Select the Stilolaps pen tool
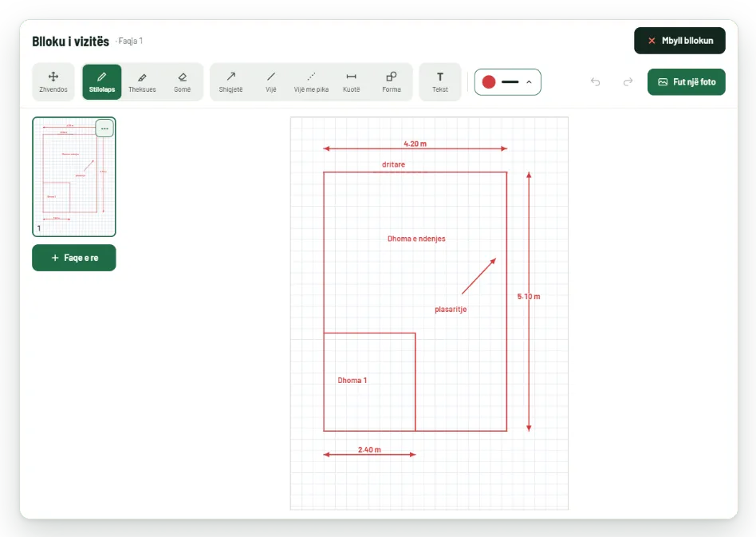The image size is (756, 537). pyautogui.click(x=102, y=82)
